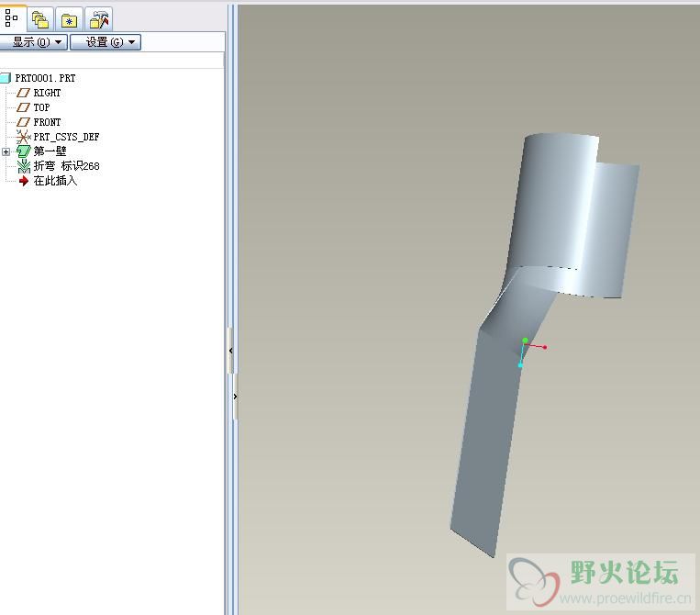Expand the 第一壁 feature node

(x=6, y=151)
